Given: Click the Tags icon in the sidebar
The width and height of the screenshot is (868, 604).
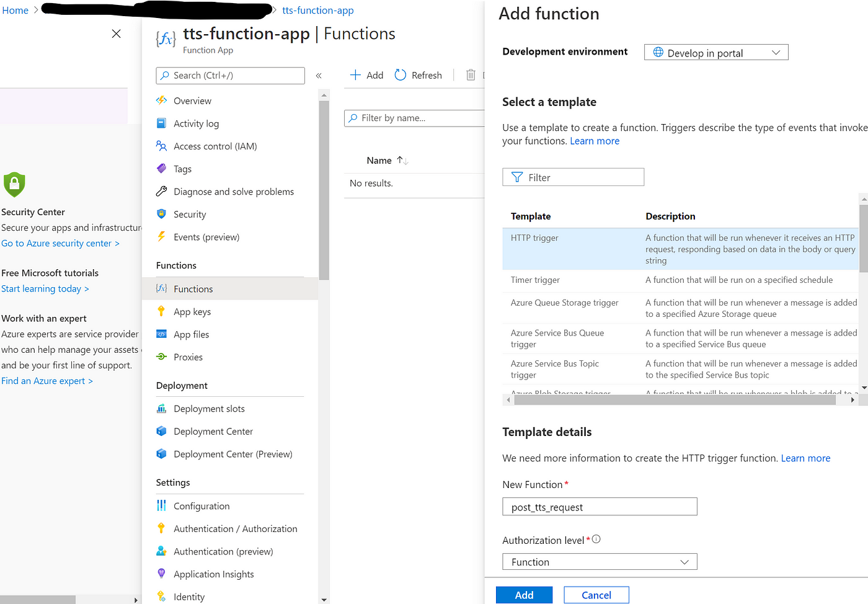Looking at the screenshot, I should pos(161,169).
